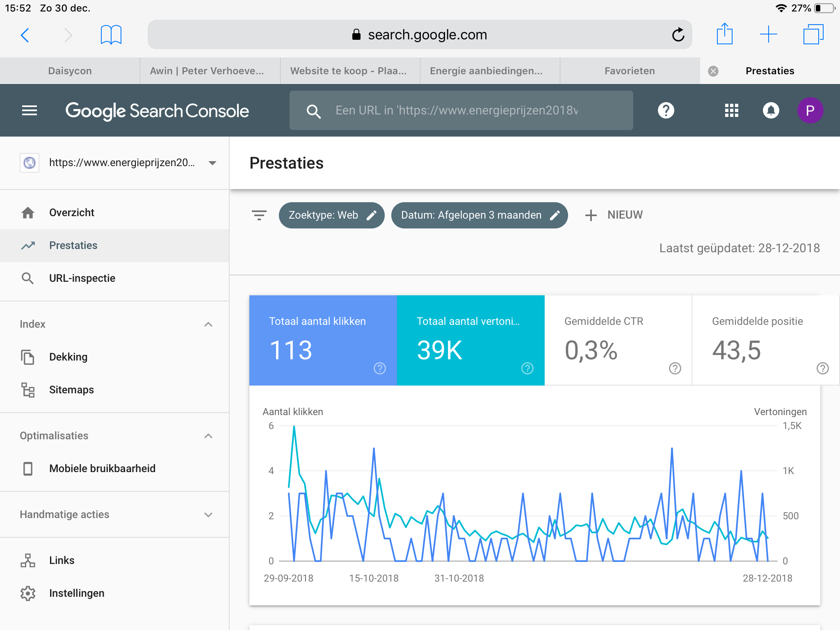The width and height of the screenshot is (840, 630).
Task: Click help icon on vertoningen card
Action: [x=527, y=368]
